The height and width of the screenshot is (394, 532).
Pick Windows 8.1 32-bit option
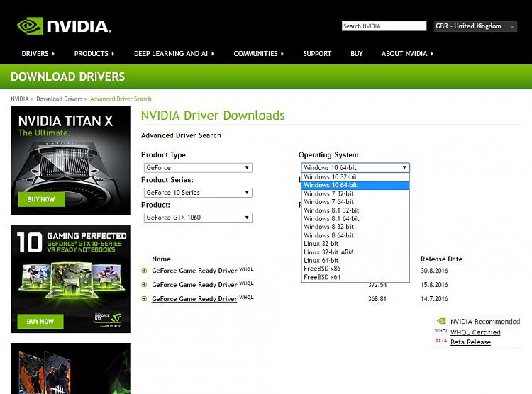[x=355, y=210]
